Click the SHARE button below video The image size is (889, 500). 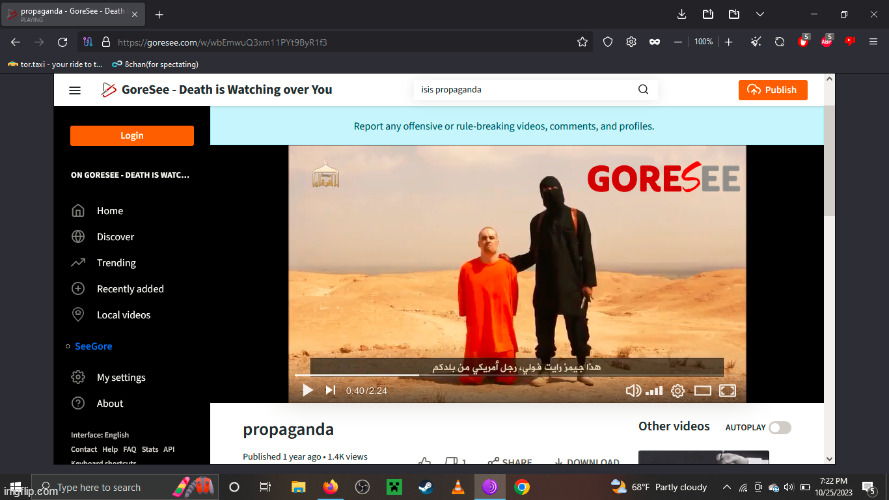pos(510,461)
